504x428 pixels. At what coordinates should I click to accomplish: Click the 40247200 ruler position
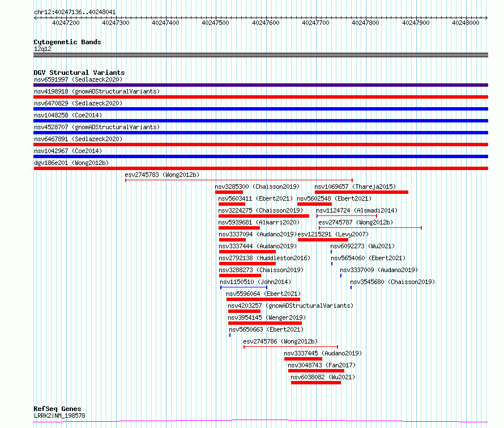coord(66,23)
